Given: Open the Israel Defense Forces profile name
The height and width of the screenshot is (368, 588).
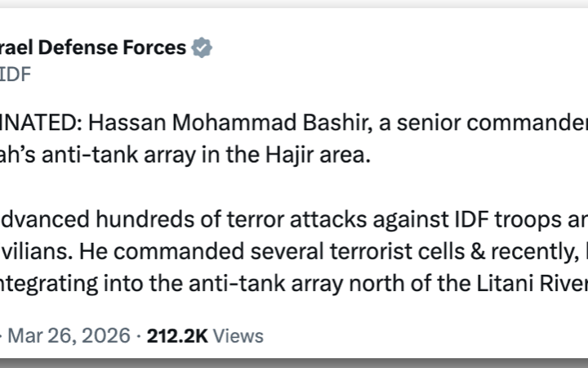Looking at the screenshot, I should point(93,48).
